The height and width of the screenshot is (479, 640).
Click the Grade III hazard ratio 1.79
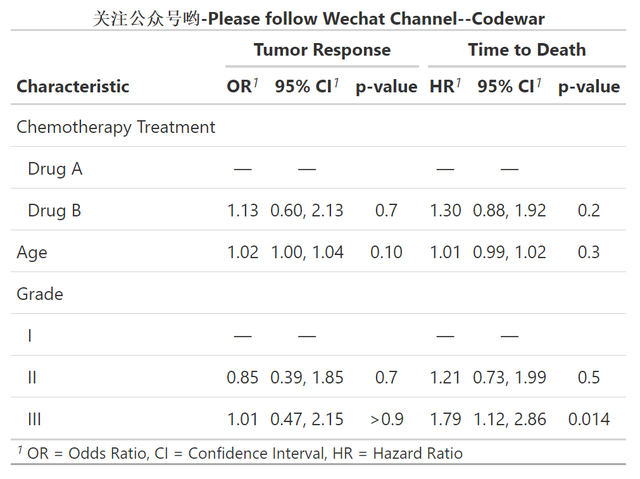(x=446, y=419)
